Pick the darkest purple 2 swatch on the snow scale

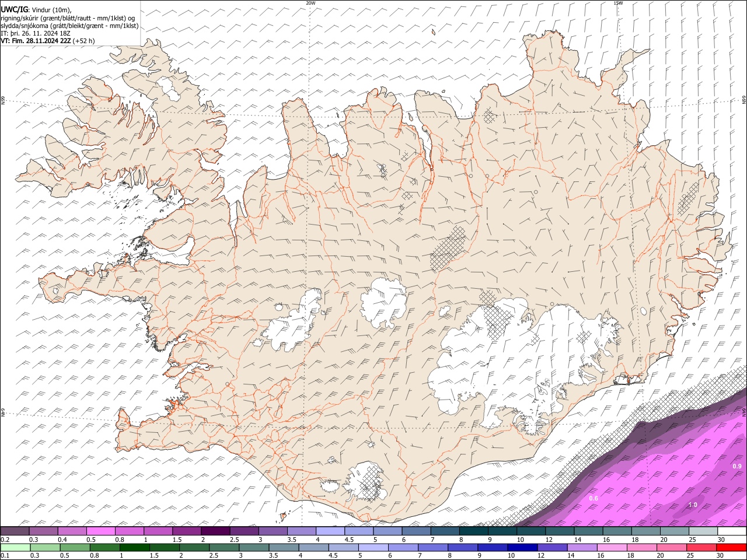(215, 531)
